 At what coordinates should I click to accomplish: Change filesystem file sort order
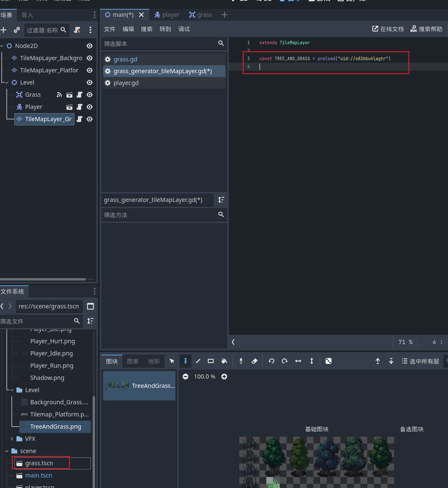point(90,321)
